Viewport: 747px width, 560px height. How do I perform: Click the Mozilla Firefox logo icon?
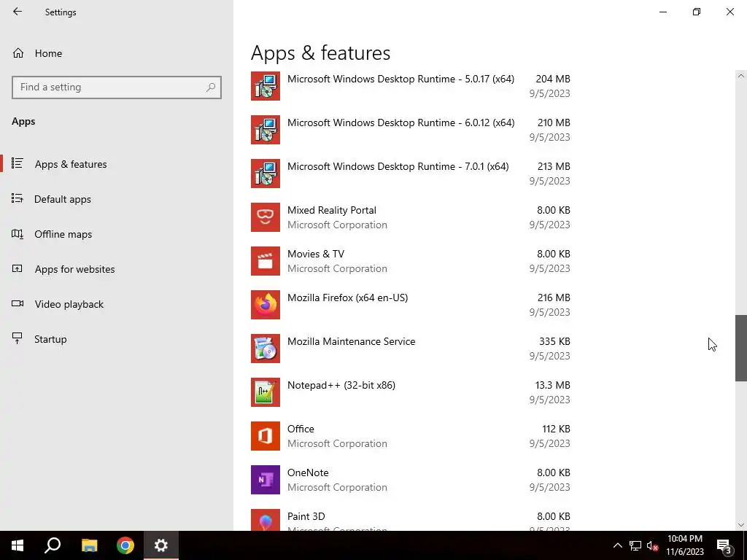click(x=266, y=305)
